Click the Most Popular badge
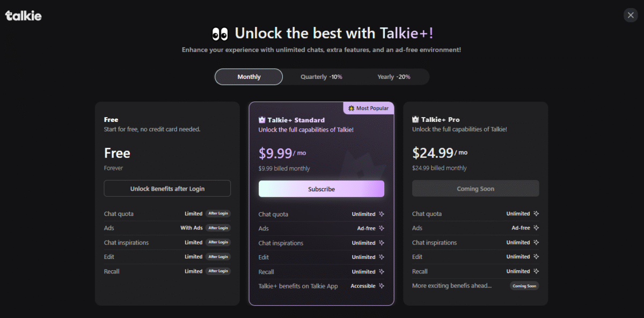This screenshot has height=318, width=644. tap(369, 108)
